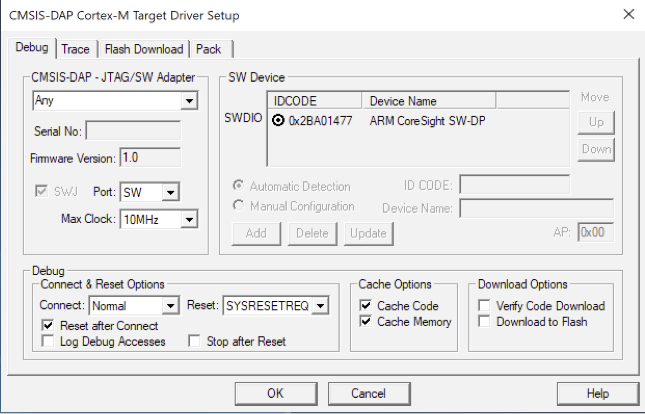The width and height of the screenshot is (645, 414).
Task: Open the Port SW dropdown
Action: tap(171, 192)
